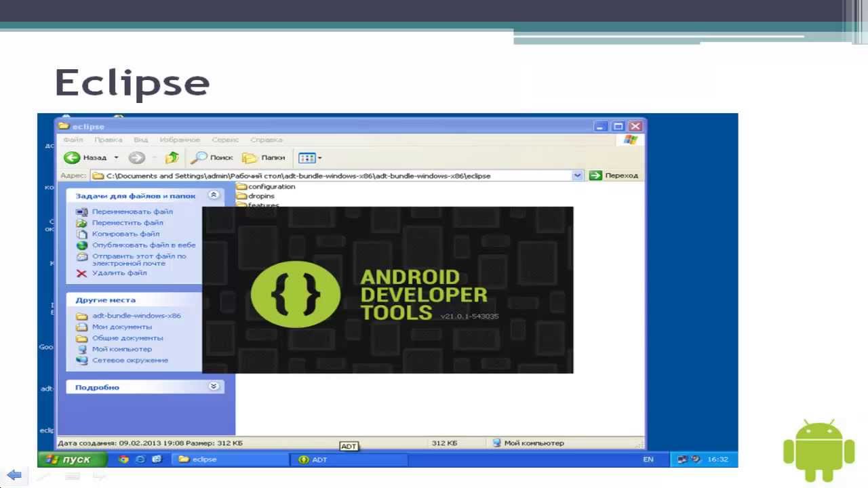The width and height of the screenshot is (868, 488).
Task: Switch to eclipse folder taskbar button
Action: point(229,459)
